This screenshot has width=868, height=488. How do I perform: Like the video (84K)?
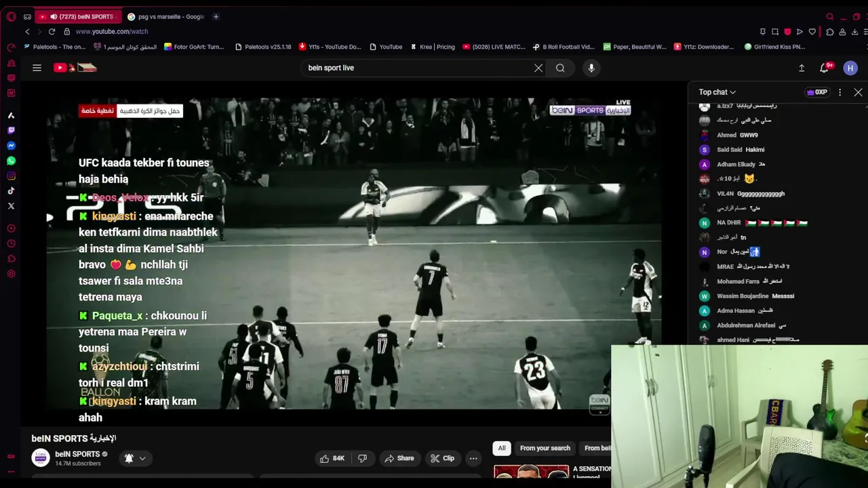coord(332,458)
